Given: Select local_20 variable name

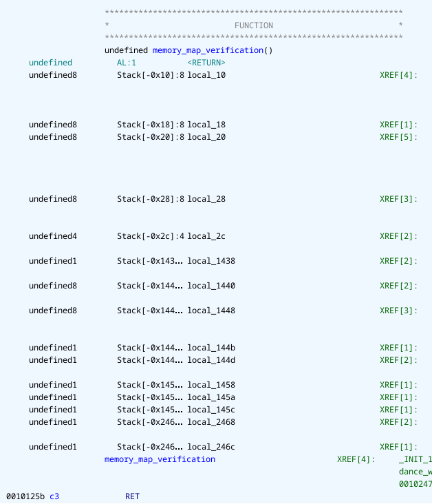Looking at the screenshot, I should [206, 137].
